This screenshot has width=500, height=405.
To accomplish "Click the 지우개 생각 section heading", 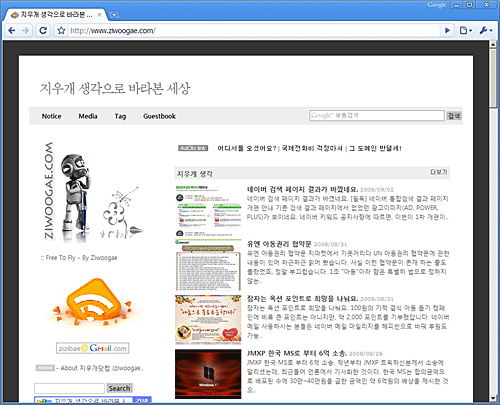I will 195,174.
